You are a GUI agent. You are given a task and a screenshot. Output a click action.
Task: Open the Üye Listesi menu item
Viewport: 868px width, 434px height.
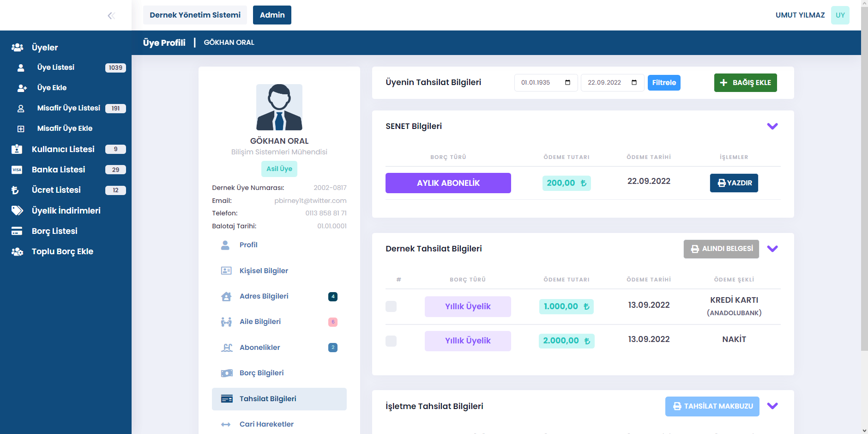[56, 67]
